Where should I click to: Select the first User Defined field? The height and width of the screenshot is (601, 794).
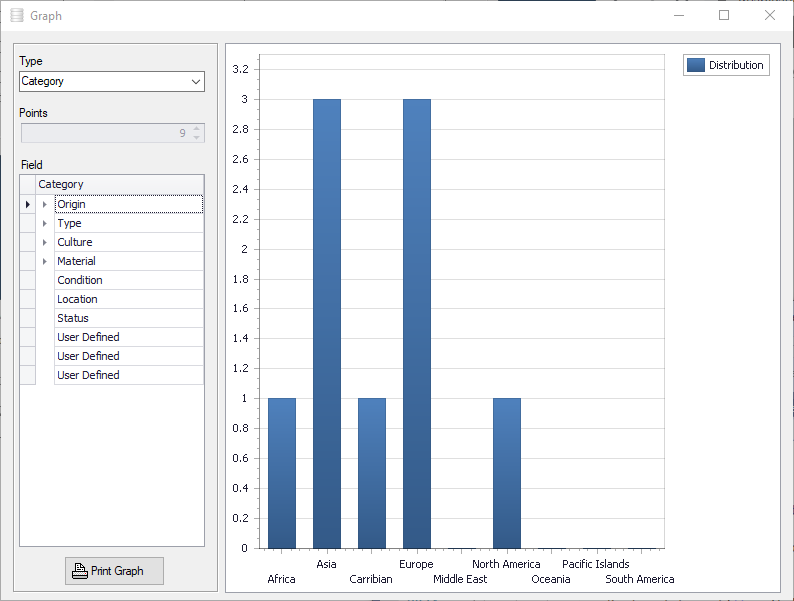[129, 337]
